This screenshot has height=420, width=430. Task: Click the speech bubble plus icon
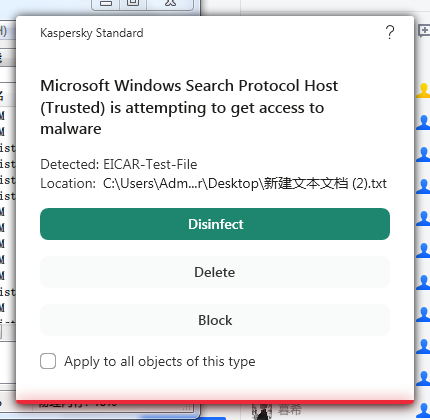point(424,31)
